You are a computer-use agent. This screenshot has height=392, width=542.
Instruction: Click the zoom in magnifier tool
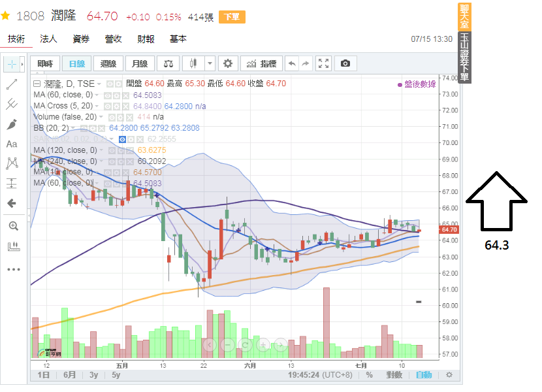point(13,226)
